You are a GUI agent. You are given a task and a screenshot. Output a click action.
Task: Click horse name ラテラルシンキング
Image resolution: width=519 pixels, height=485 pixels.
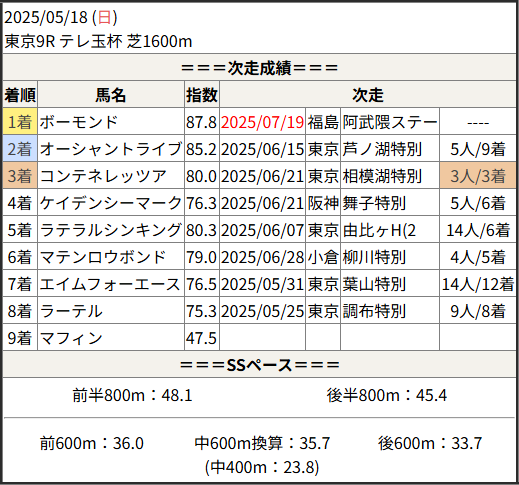[111, 230]
